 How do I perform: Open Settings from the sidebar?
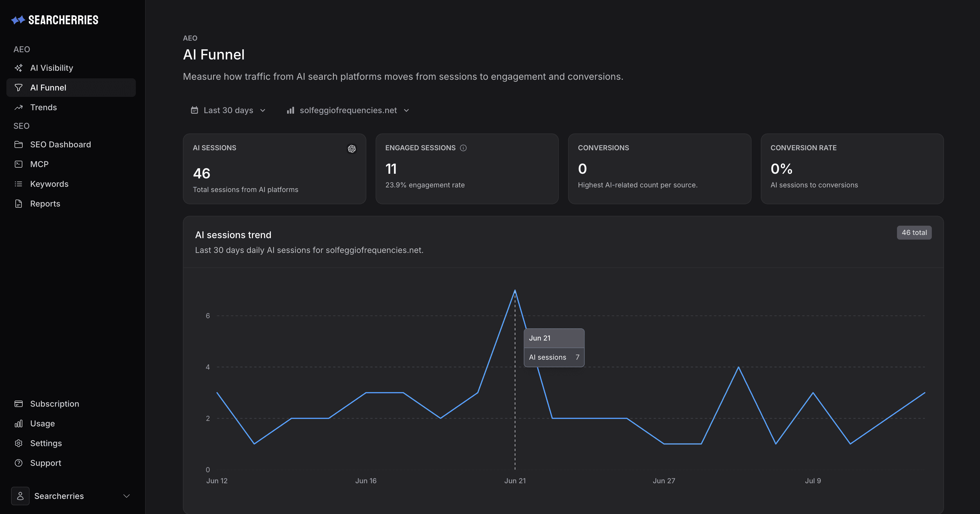[71, 443]
